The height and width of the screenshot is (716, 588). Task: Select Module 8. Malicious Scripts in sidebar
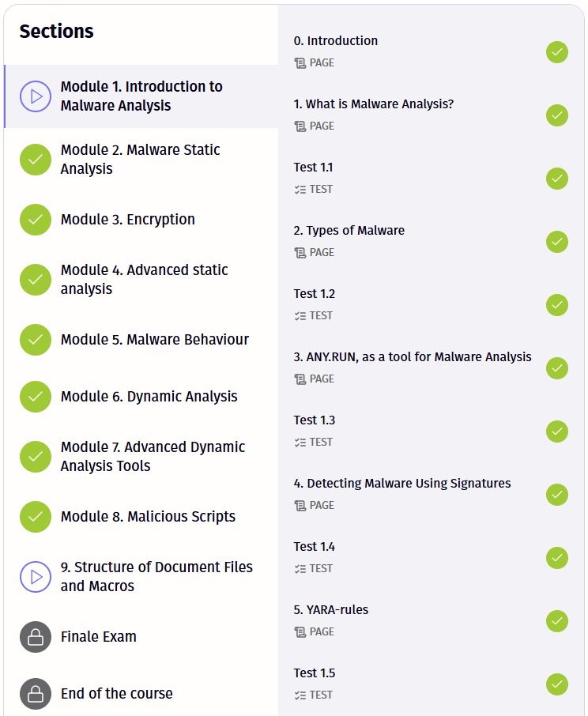click(x=148, y=517)
